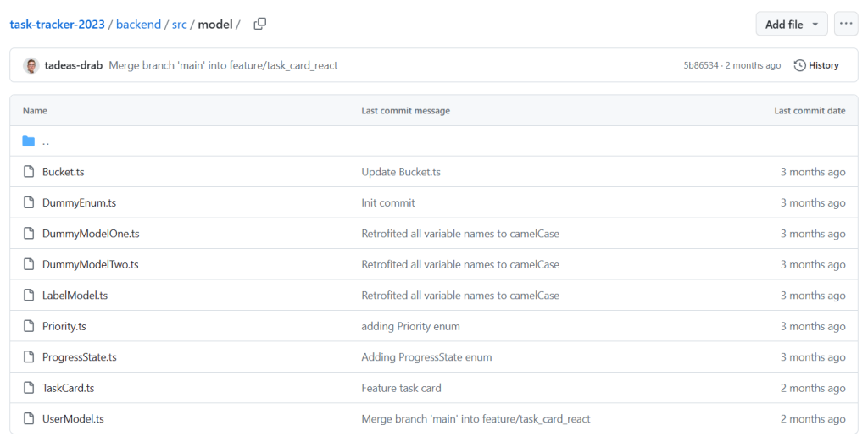This screenshot has height=442, width=868.
Task: Open the 'Feature task card' commit message
Action: tap(401, 388)
